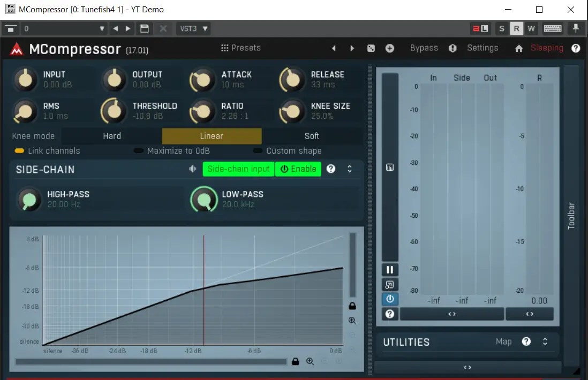Click the side-chain listen speaker icon
588x380 pixels.
point(193,169)
